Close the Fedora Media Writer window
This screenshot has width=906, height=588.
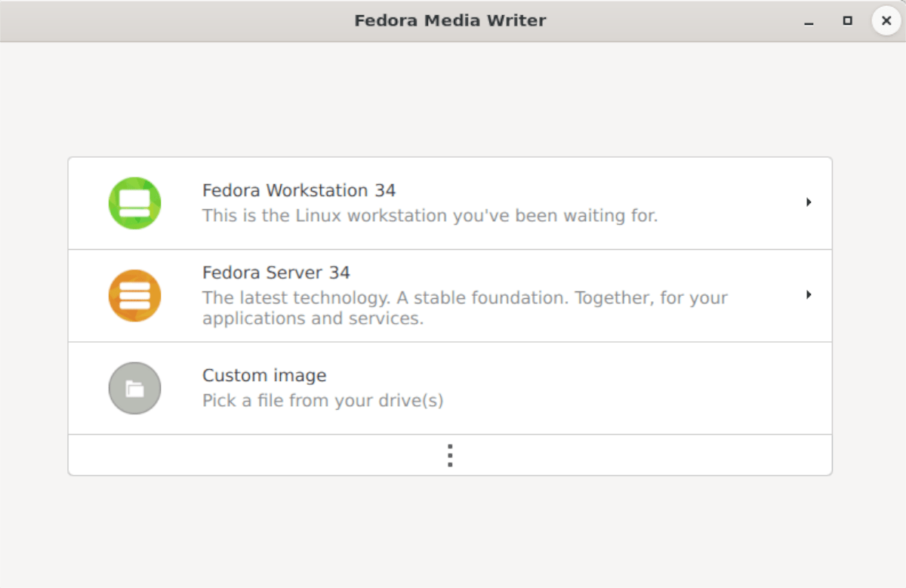pos(886,21)
